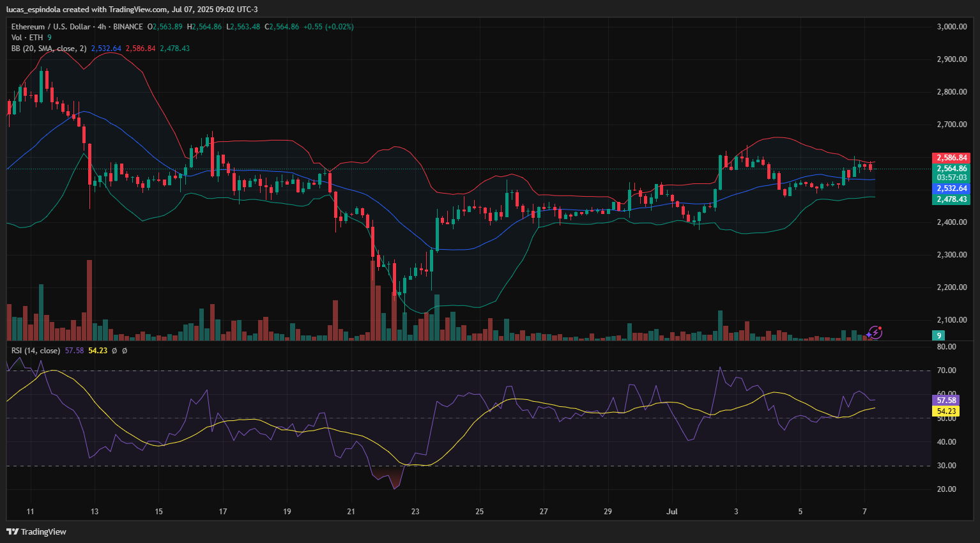Click the Jul marker on the time axis
The height and width of the screenshot is (543, 980).
[671, 511]
